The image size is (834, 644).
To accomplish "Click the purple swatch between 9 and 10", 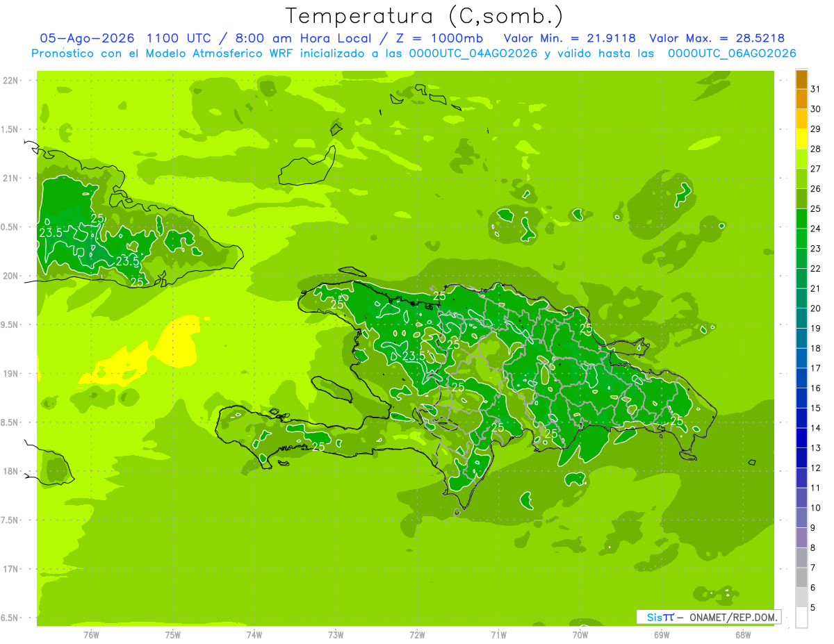I will pyautogui.click(x=801, y=518).
